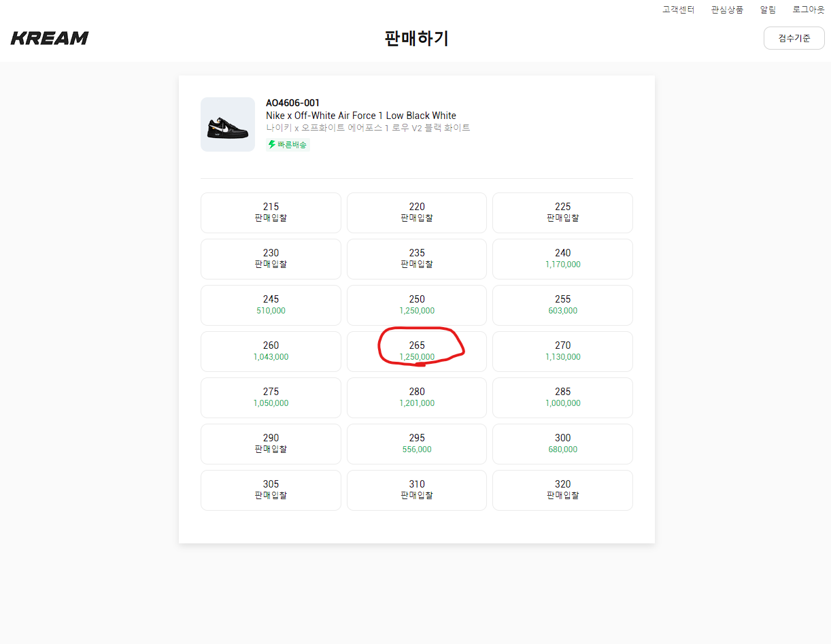The height and width of the screenshot is (644, 831).
Task: Select size 310 판매입찰
Action: coord(417,490)
